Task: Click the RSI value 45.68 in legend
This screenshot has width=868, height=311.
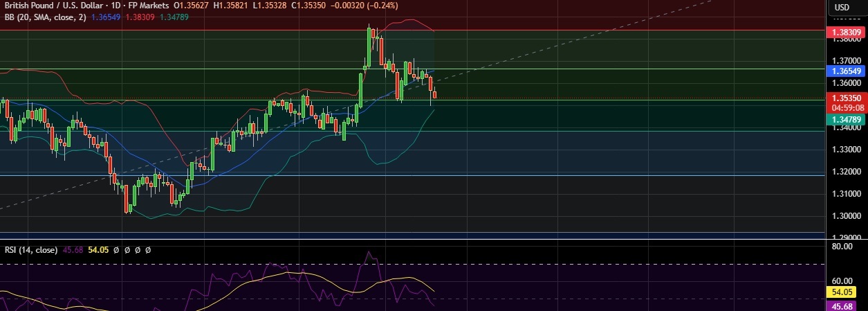Action: tap(73, 249)
